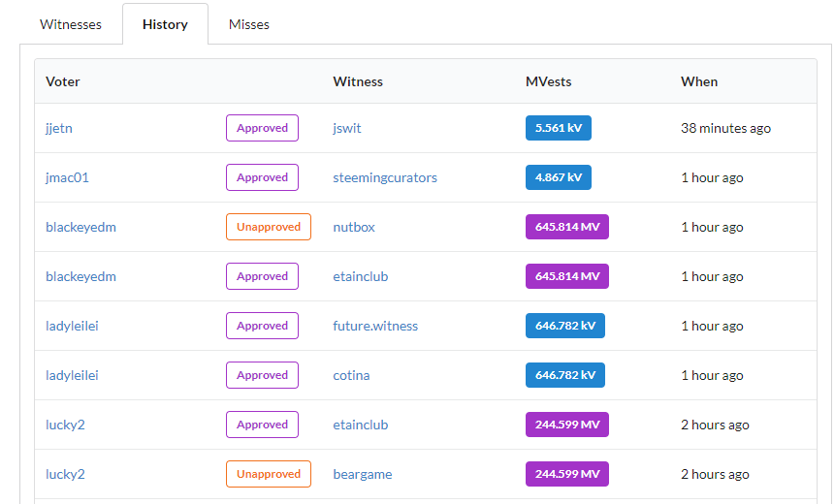The height and width of the screenshot is (504, 835).
Task: Click the 646.782 kV label for cotina
Action: pos(565,375)
